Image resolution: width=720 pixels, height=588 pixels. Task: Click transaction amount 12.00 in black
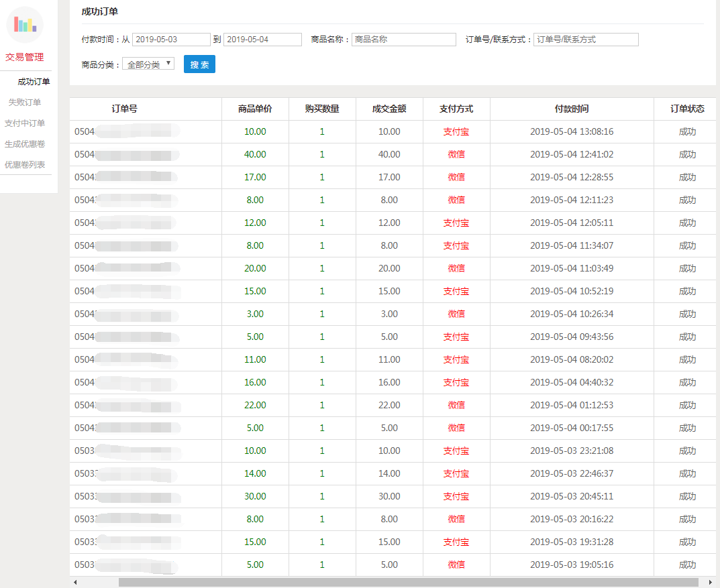389,223
